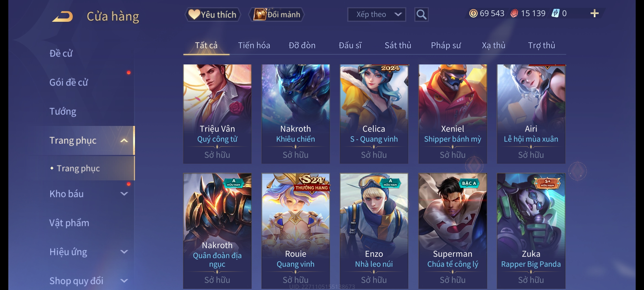
Task: Select the Superman Chúa tể công lý skin
Action: [453, 231]
